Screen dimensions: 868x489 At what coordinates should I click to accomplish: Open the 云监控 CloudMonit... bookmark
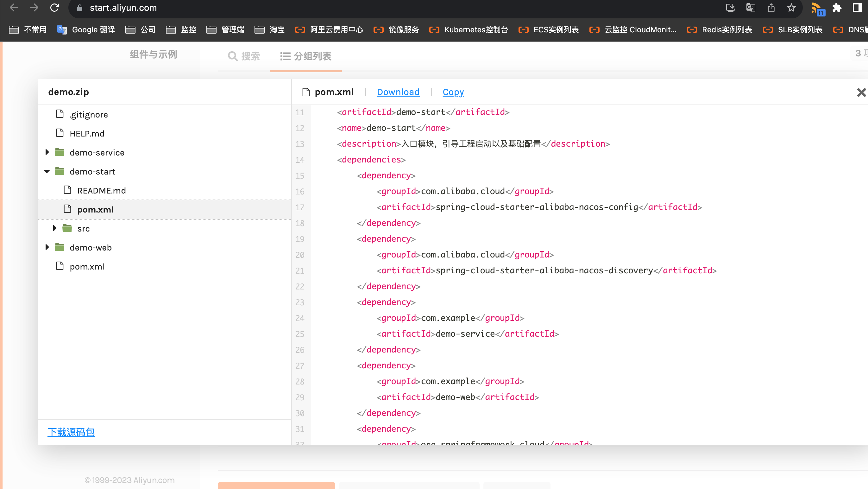632,30
